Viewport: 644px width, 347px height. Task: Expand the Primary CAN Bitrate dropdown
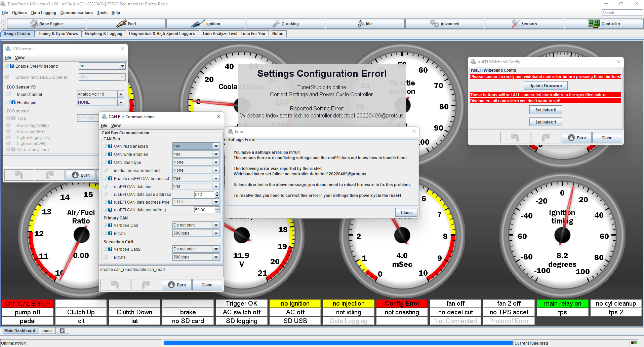[216, 233]
